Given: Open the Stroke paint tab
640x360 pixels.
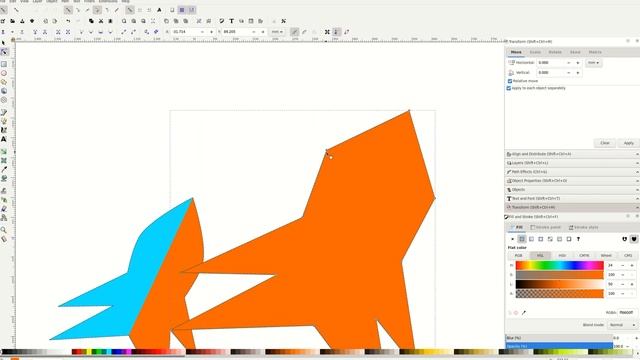Looking at the screenshot, I should pos(545,227).
